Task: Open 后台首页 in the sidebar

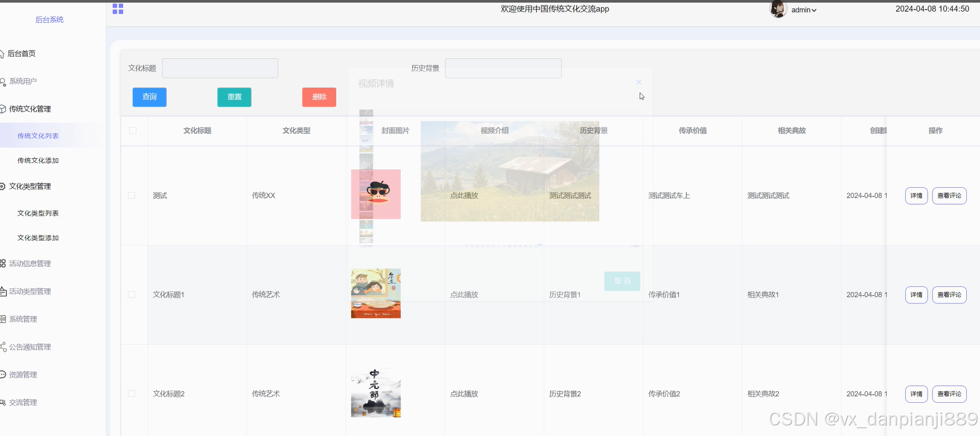Action: pyautogui.click(x=21, y=53)
